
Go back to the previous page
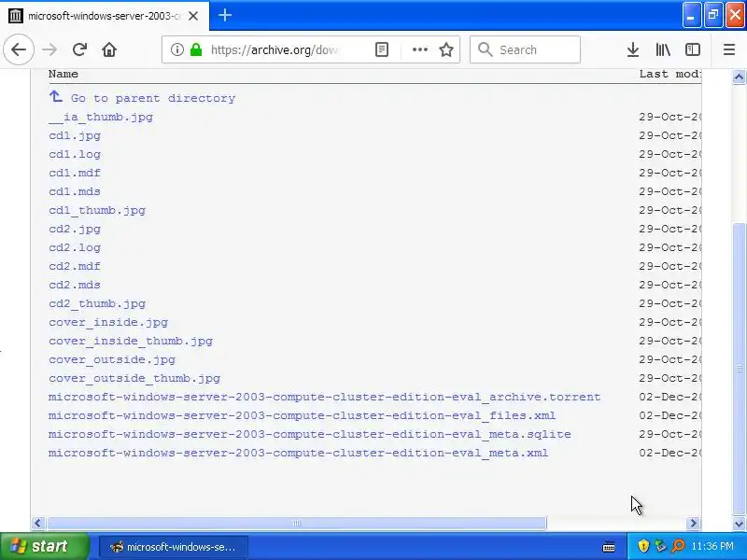[x=19, y=49]
